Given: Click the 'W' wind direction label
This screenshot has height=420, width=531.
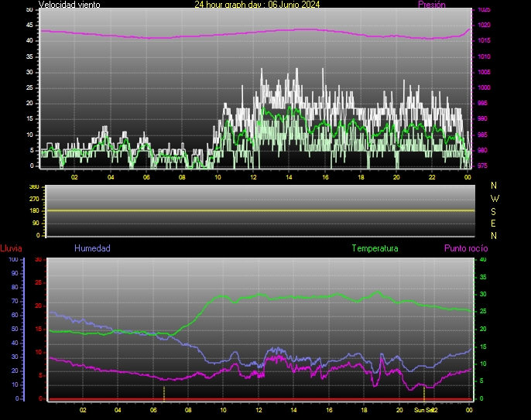Looking at the screenshot, I should [495, 198].
